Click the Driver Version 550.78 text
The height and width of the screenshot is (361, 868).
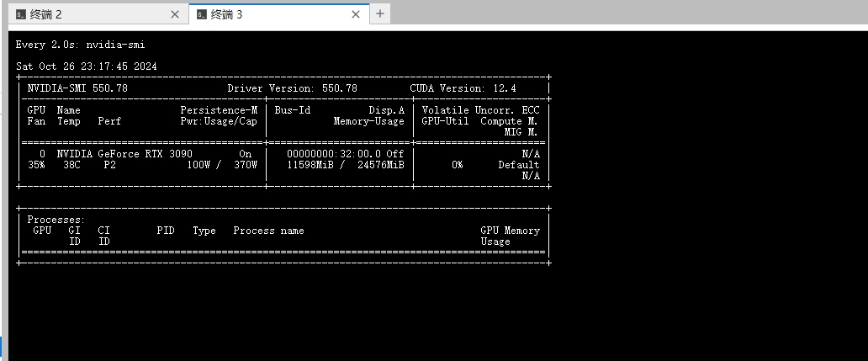(292, 88)
